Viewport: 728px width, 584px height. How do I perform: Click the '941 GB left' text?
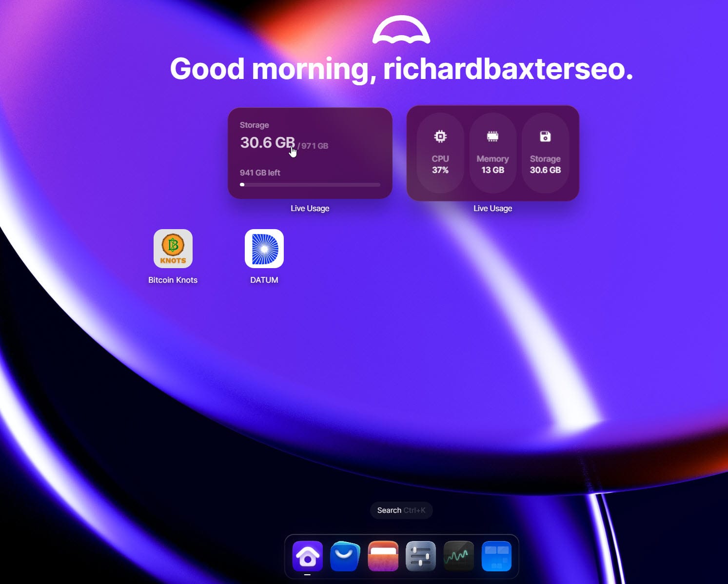[x=260, y=173]
